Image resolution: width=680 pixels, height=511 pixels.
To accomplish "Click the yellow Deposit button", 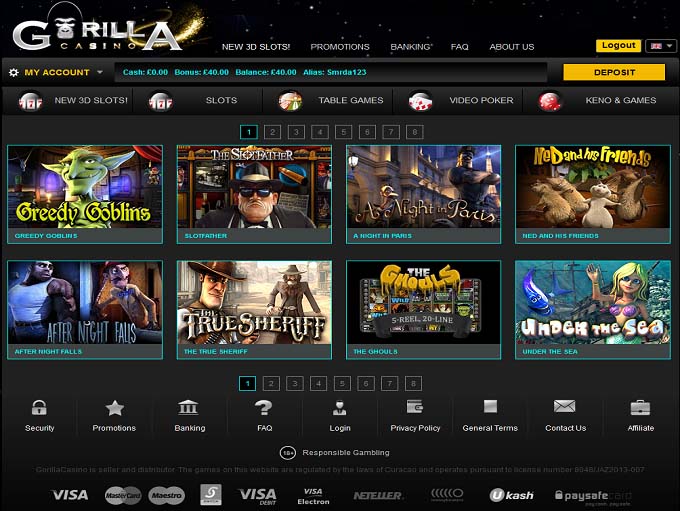I will coord(614,72).
